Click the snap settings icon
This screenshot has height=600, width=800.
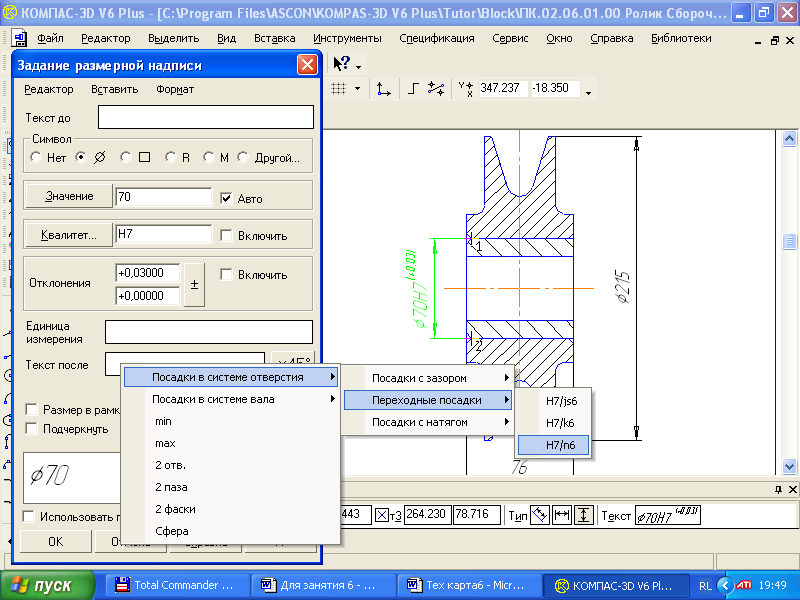436,89
